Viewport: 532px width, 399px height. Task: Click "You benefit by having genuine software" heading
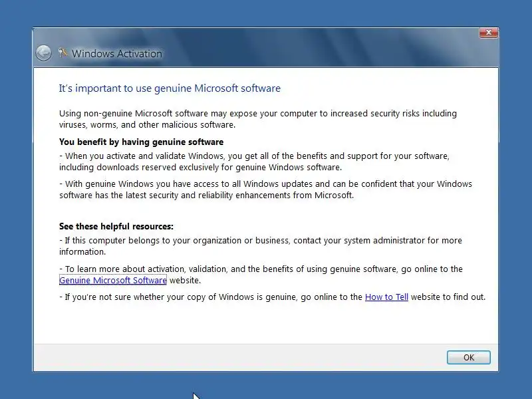tap(141, 142)
